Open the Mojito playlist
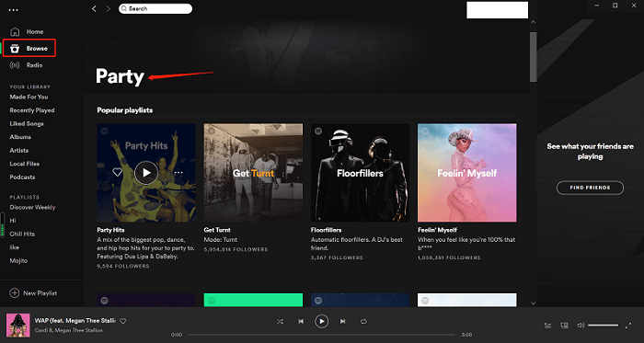 (x=18, y=261)
